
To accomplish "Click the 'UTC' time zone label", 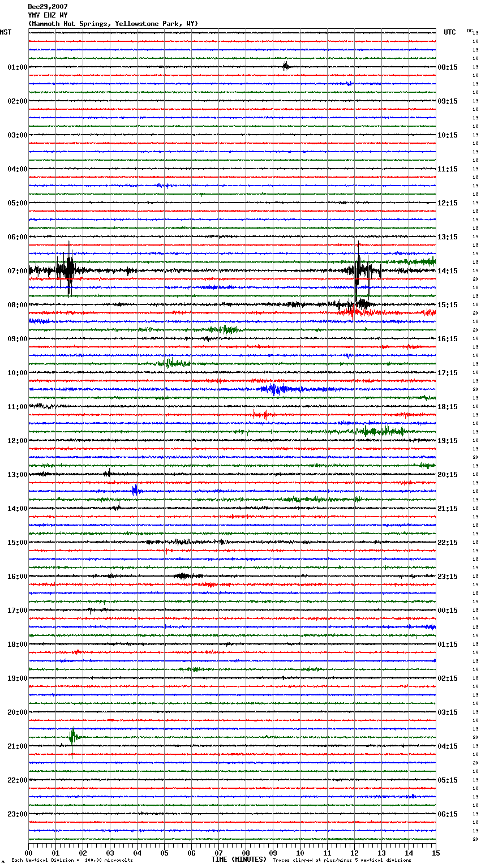I will (450, 32).
